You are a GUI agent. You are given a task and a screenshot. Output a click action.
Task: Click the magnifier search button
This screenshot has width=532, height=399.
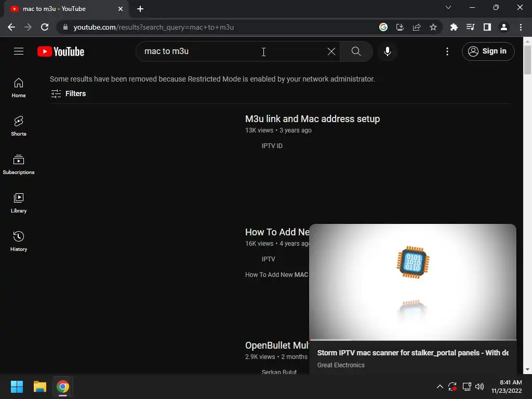356,51
